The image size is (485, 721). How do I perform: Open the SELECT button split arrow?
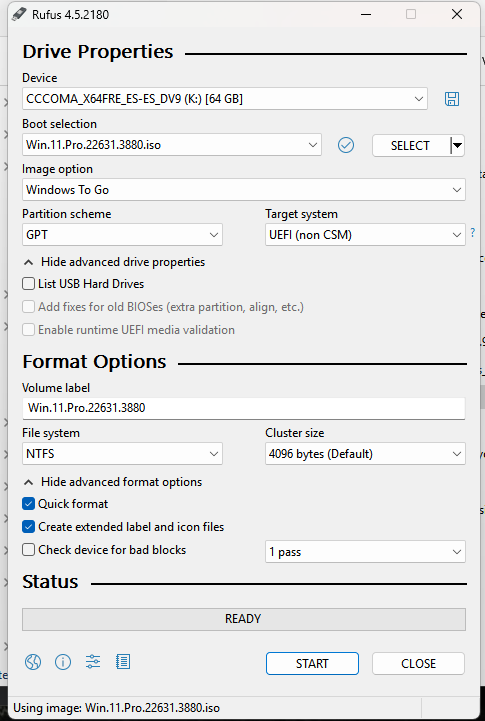(457, 146)
